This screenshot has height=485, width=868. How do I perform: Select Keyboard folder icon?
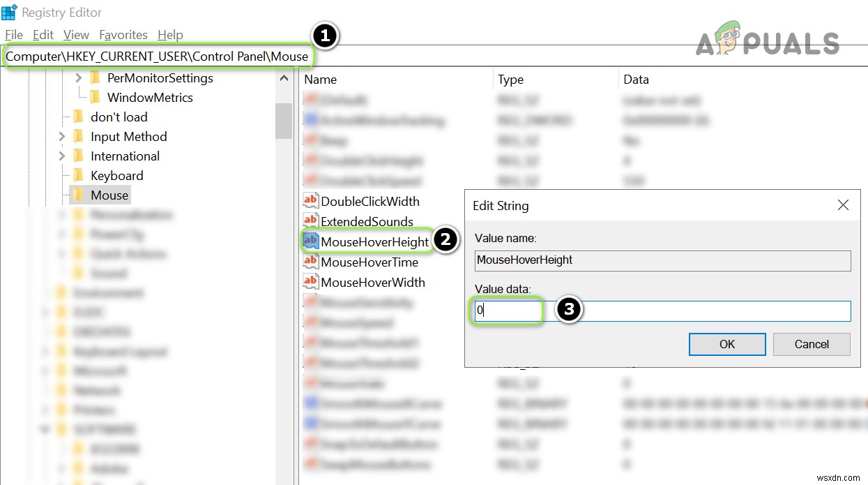78,176
